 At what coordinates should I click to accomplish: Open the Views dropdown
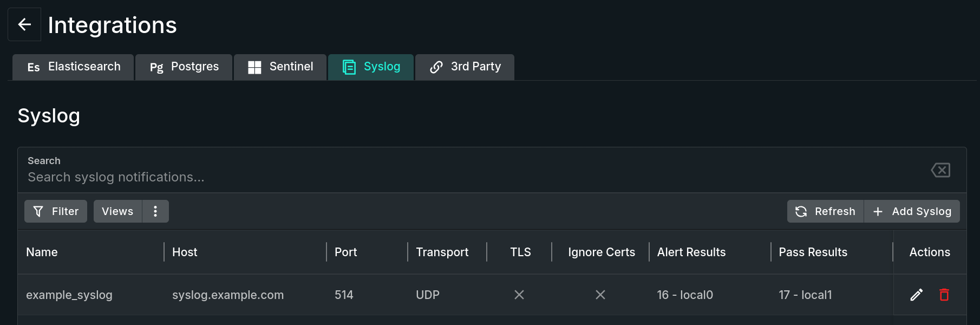pyautogui.click(x=117, y=211)
